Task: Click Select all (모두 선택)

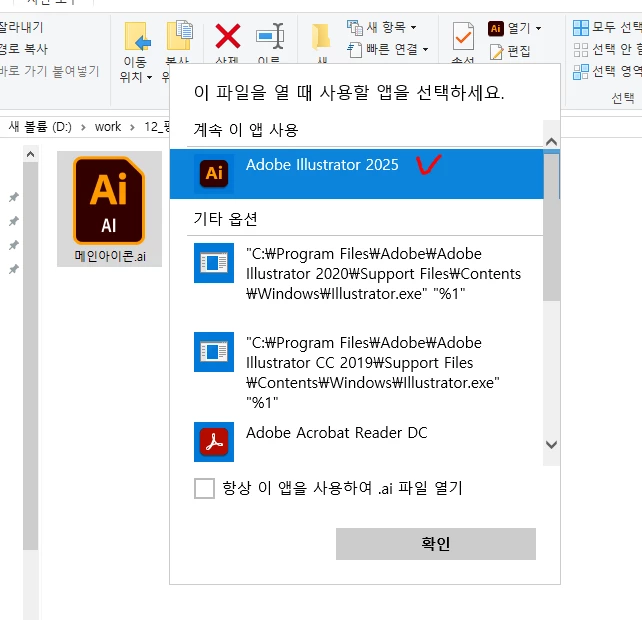Action: [607, 27]
